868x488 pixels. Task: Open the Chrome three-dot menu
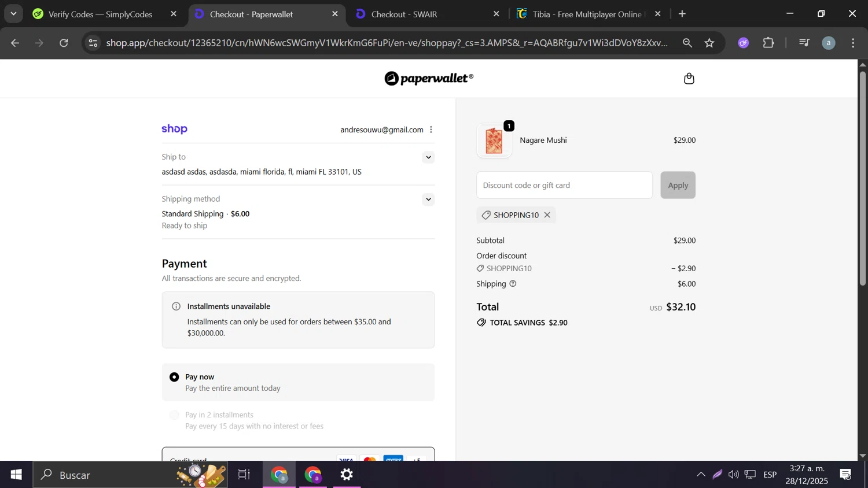(854, 43)
